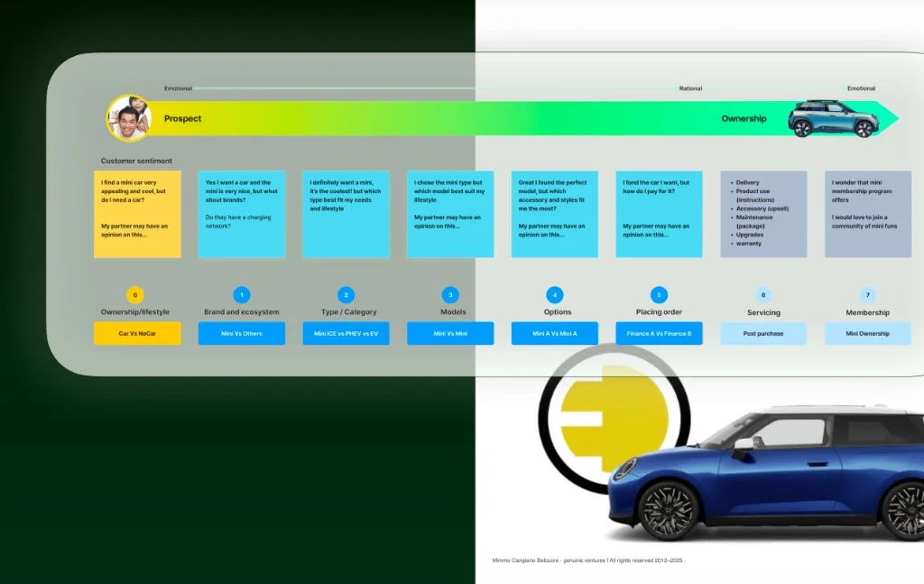This screenshot has width=924, height=584.
Task: Click the step 6 circle above Servicing
Action: coord(763,294)
